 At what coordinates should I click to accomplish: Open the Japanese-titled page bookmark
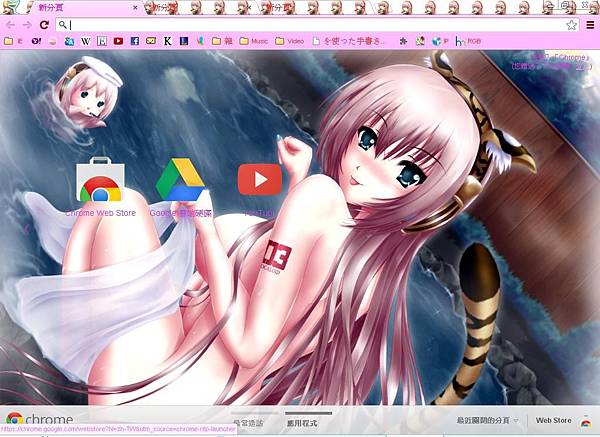(348, 41)
